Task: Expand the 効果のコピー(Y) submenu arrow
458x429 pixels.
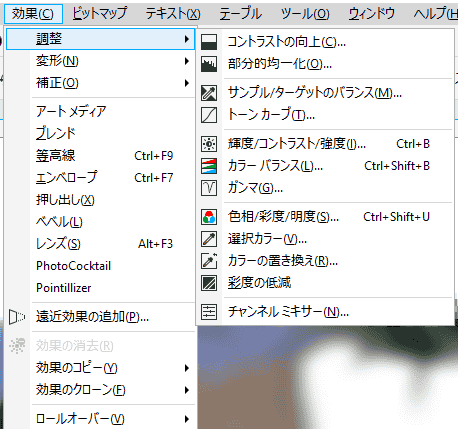Action: click(187, 368)
